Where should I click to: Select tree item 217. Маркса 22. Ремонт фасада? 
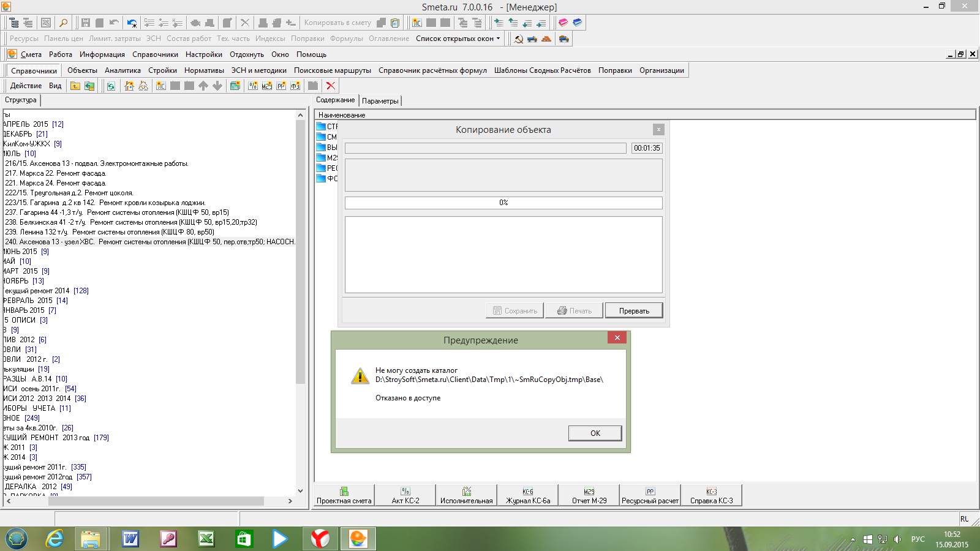(56, 173)
